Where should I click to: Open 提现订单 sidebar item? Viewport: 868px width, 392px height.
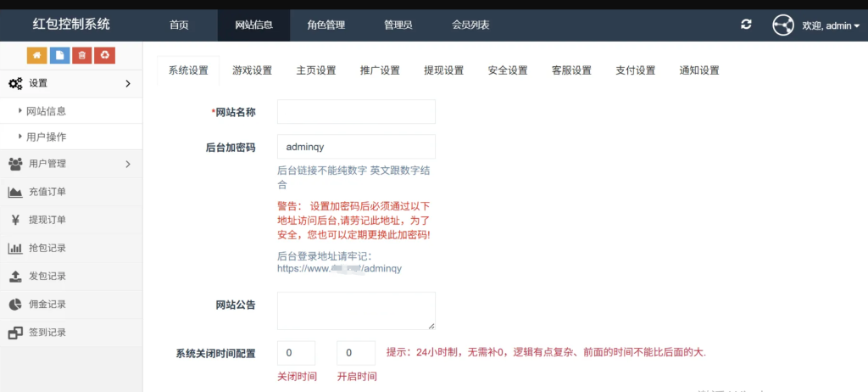[x=71, y=220]
